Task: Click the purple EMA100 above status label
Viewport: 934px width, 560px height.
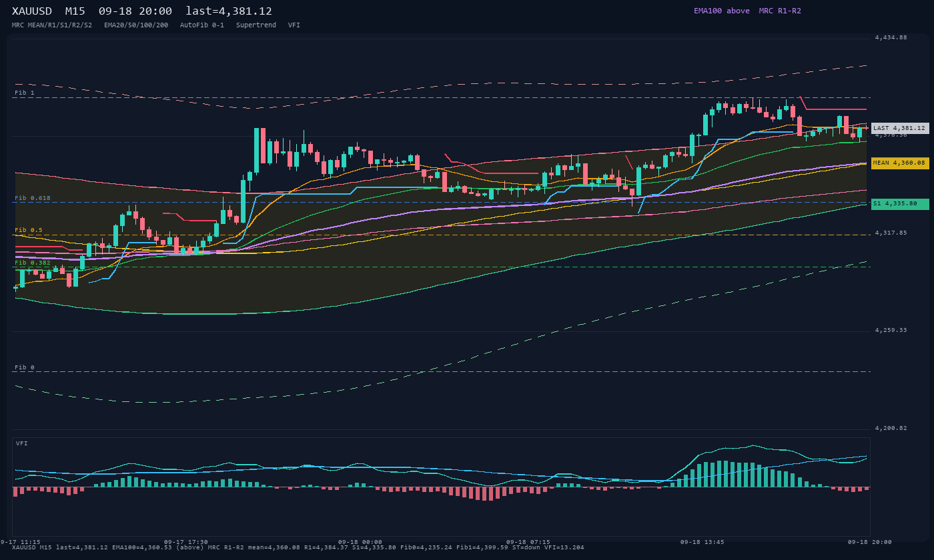Action: pyautogui.click(x=722, y=11)
